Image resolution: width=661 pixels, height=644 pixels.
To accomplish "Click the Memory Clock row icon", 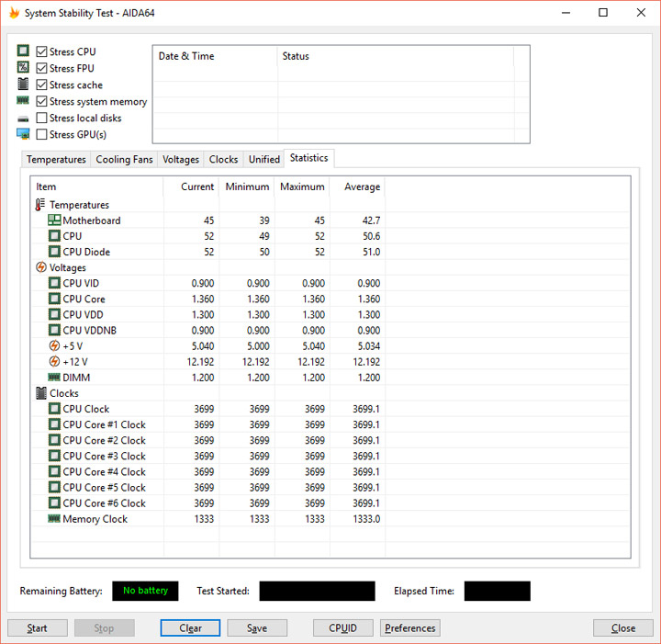I will click(x=54, y=519).
